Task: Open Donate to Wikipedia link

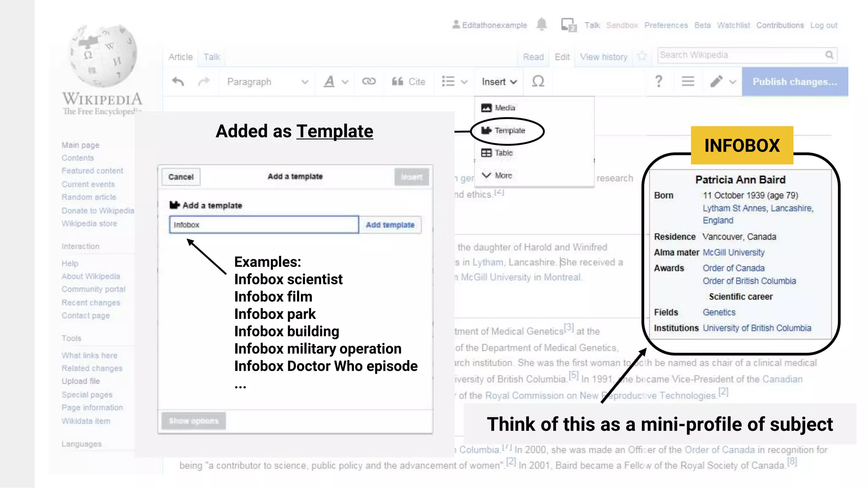Action: click(x=98, y=211)
